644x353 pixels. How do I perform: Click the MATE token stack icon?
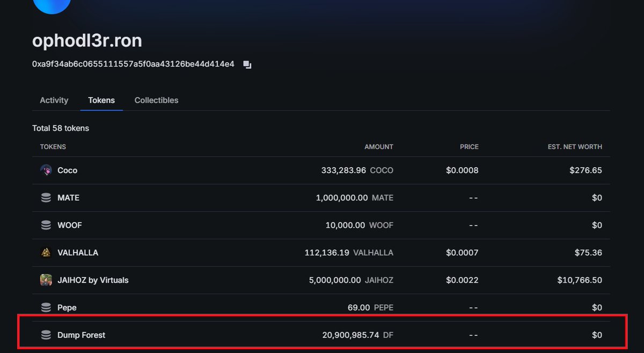pos(46,198)
